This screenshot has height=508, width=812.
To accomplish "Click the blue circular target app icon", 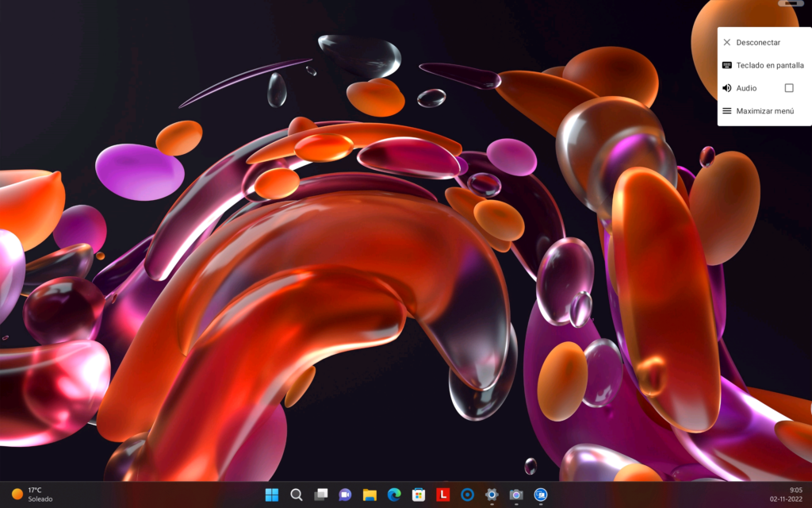I will (467, 494).
